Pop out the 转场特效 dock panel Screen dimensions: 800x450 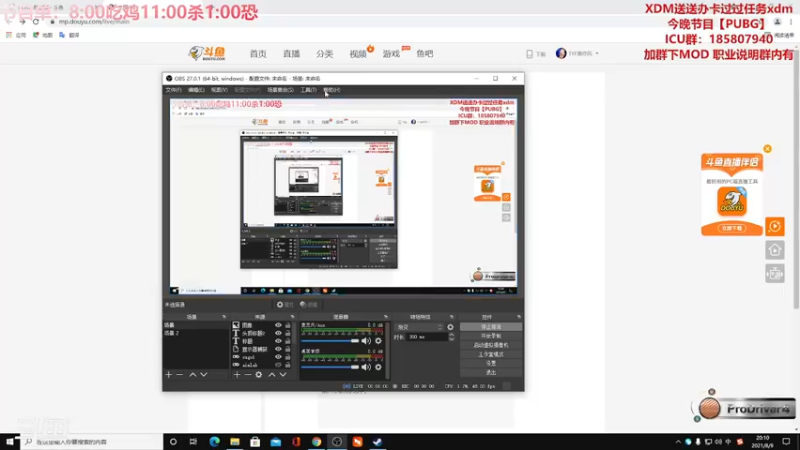pos(452,317)
